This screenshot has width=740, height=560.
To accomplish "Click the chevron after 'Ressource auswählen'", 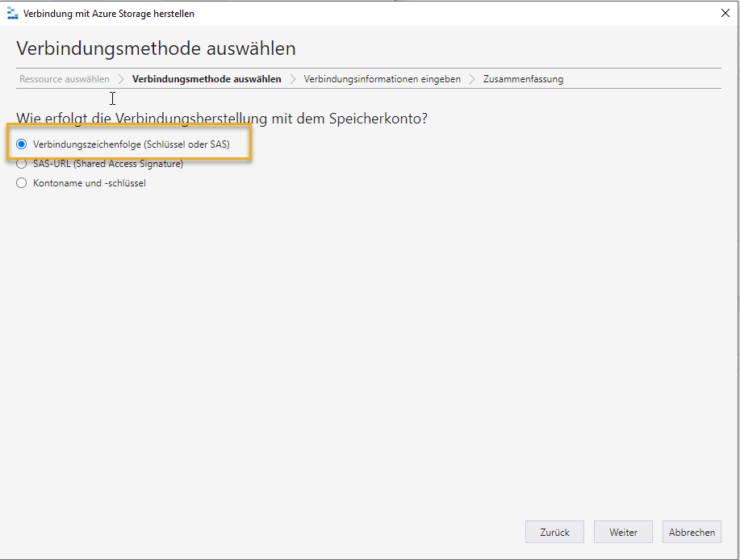I will click(121, 79).
